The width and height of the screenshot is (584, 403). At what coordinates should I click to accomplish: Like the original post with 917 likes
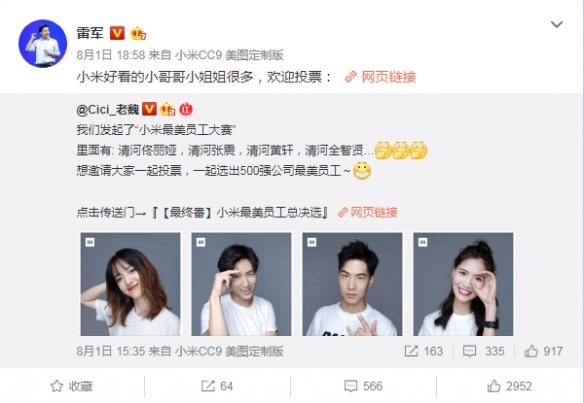pyautogui.click(x=543, y=351)
